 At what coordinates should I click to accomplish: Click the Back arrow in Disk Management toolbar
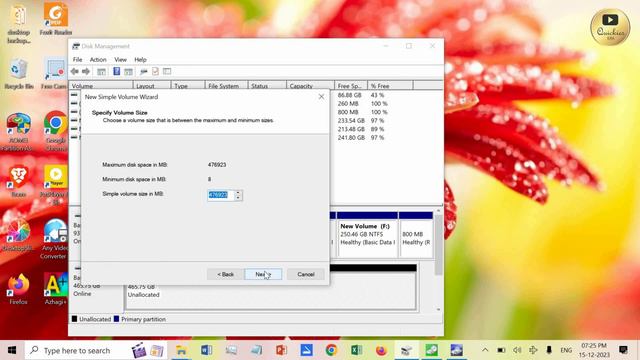click(75, 71)
